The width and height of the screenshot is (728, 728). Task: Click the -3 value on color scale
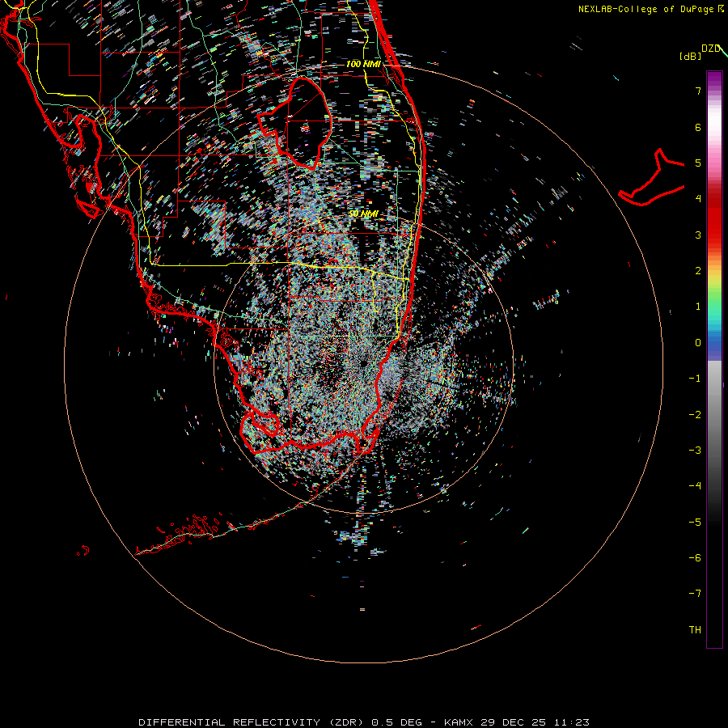pyautogui.click(x=695, y=451)
